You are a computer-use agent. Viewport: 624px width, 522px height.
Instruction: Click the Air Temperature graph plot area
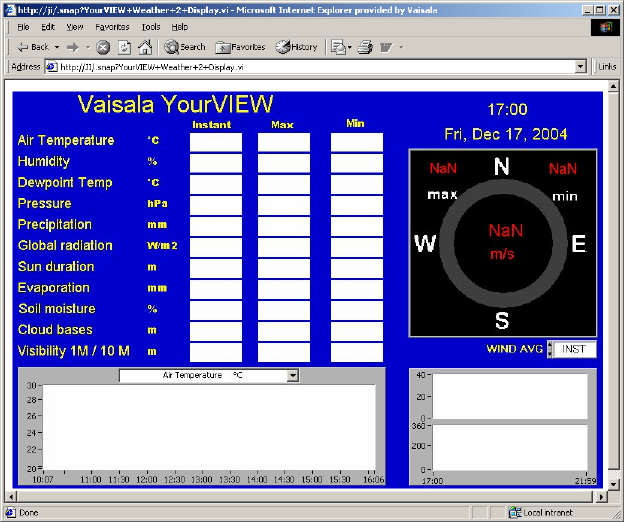(x=209, y=427)
